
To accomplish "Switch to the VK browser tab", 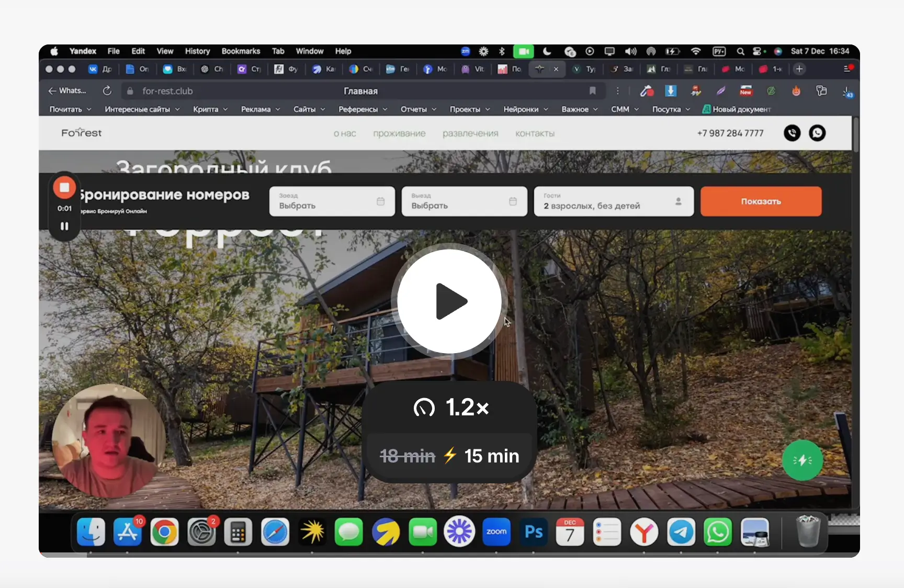I will 100,69.
